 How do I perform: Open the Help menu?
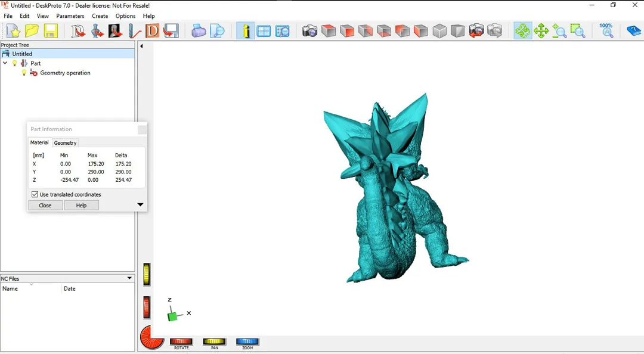148,16
